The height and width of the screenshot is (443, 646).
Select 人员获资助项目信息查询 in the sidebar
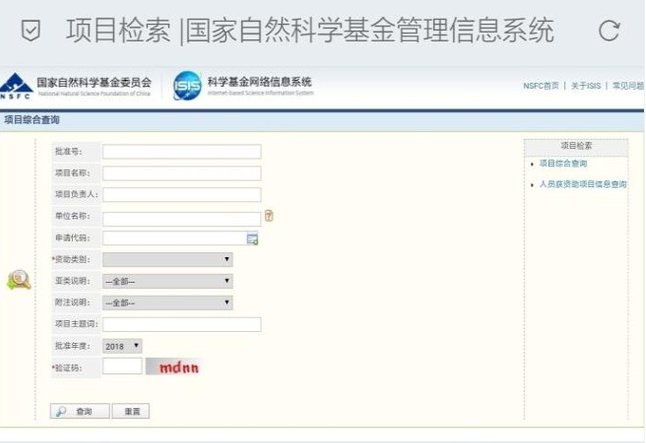click(x=583, y=184)
